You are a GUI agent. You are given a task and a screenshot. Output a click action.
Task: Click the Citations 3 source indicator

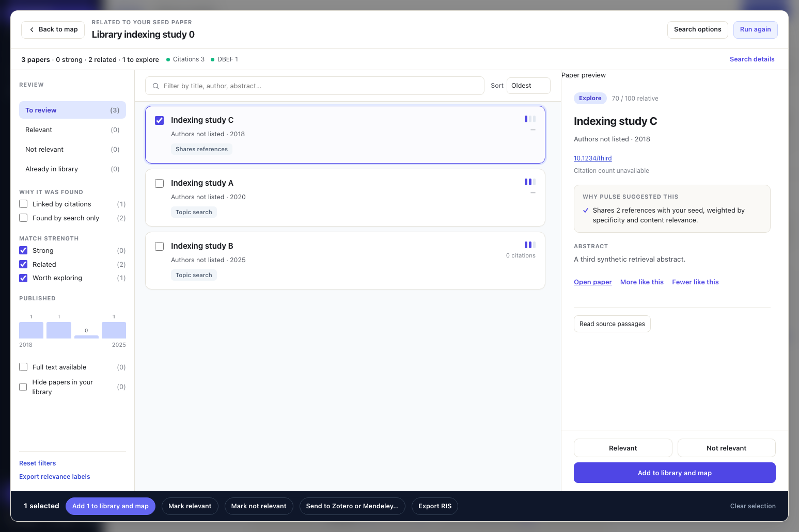[185, 59]
